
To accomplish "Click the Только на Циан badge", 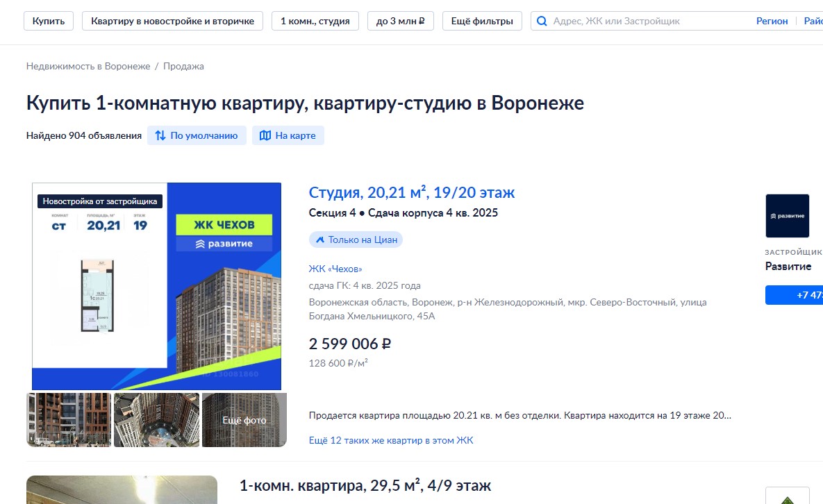I will 356,240.
